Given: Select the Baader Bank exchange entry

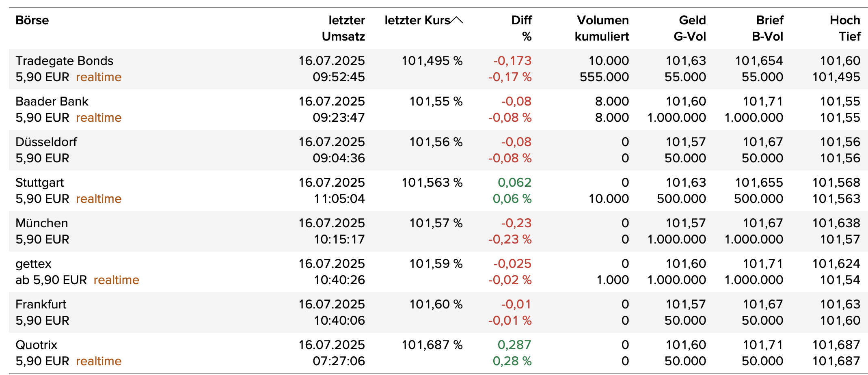Looking at the screenshot, I should [x=52, y=101].
